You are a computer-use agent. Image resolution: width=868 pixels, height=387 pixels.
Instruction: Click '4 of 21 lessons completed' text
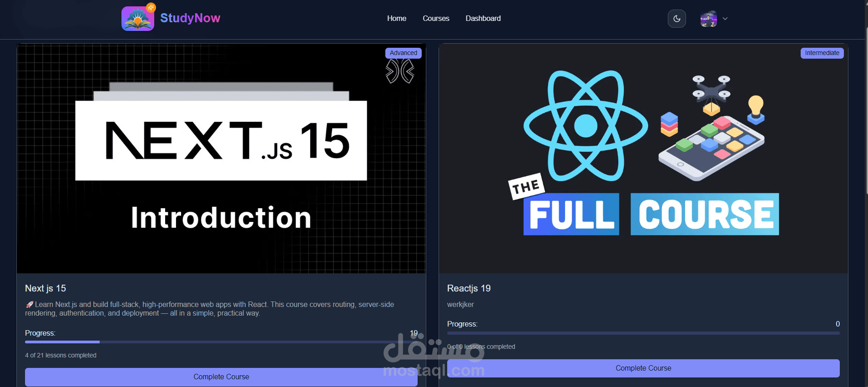[61, 355]
